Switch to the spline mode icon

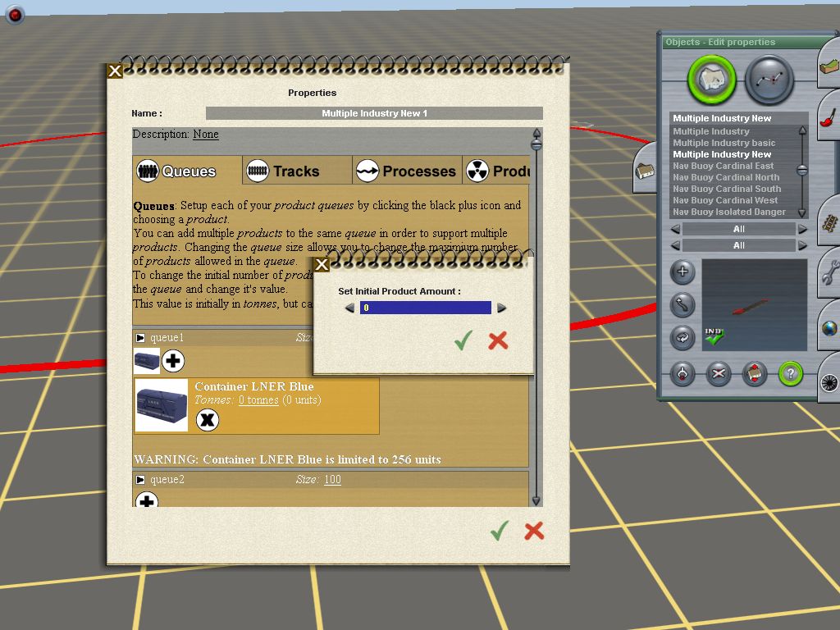tap(769, 80)
